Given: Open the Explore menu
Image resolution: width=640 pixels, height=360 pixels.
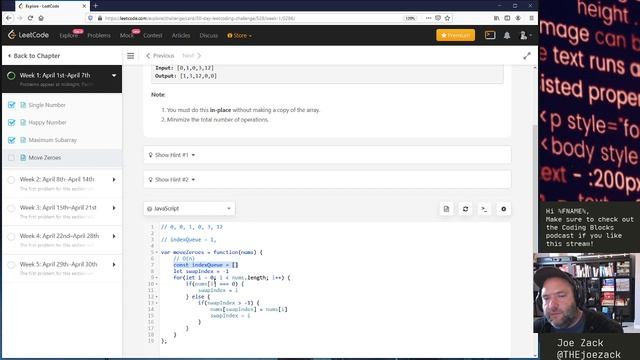Looking at the screenshot, I should 69,36.
